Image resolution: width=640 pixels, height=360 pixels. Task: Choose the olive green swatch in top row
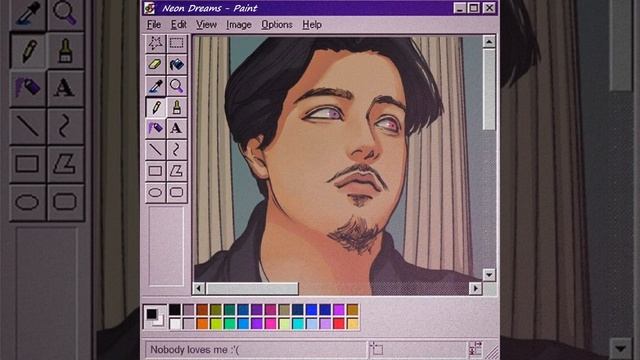click(x=216, y=309)
